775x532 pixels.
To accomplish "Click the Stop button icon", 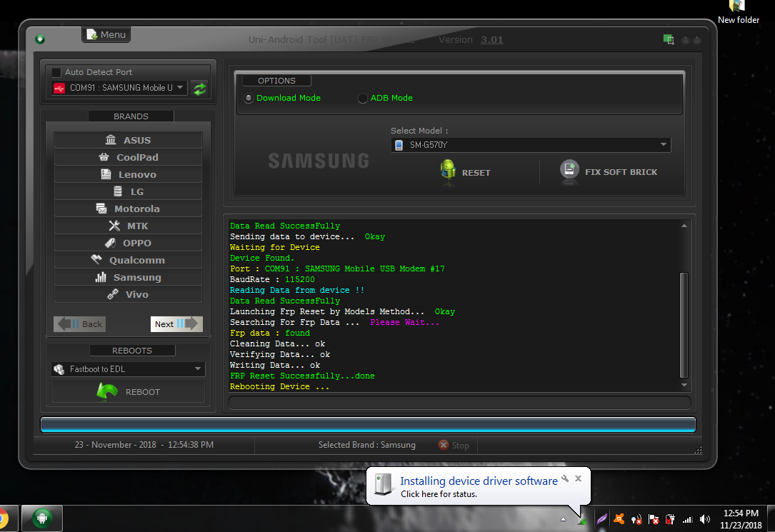I will [x=444, y=445].
